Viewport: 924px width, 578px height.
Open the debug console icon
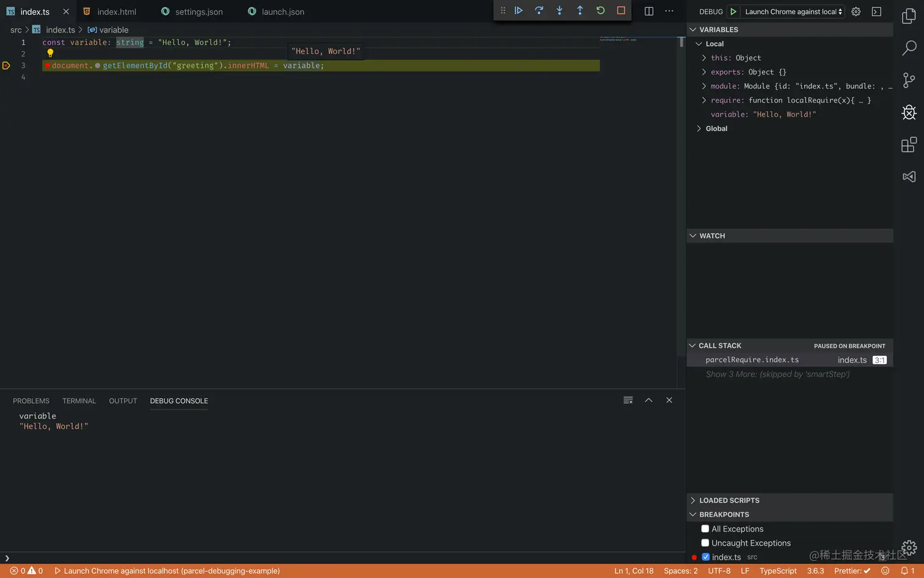(876, 12)
